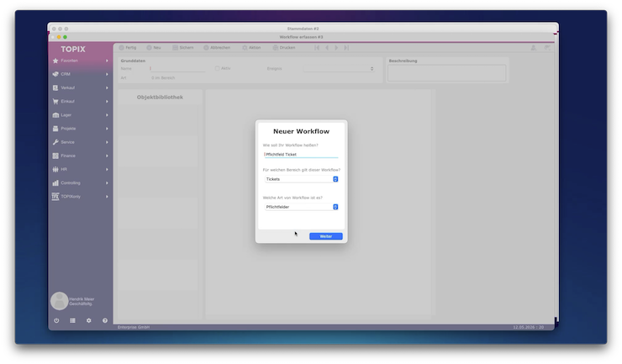
Task: Click the HR people icon
Action: (x=55, y=170)
